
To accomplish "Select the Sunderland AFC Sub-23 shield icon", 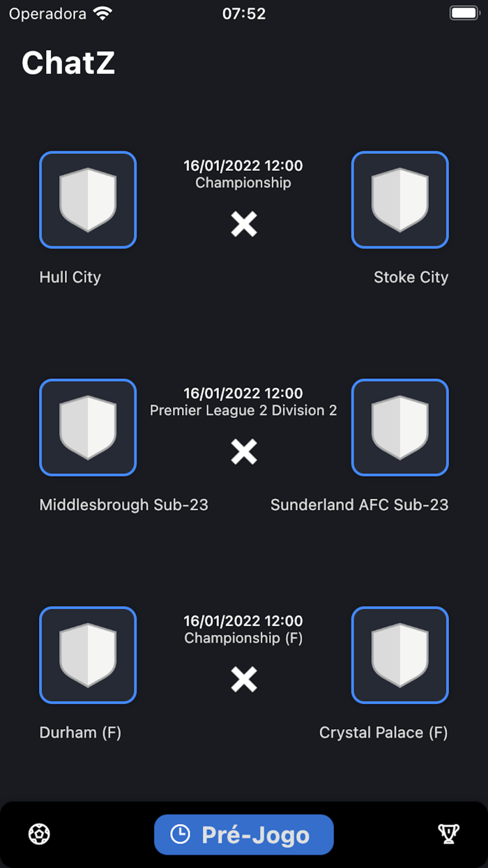I will tap(400, 427).
